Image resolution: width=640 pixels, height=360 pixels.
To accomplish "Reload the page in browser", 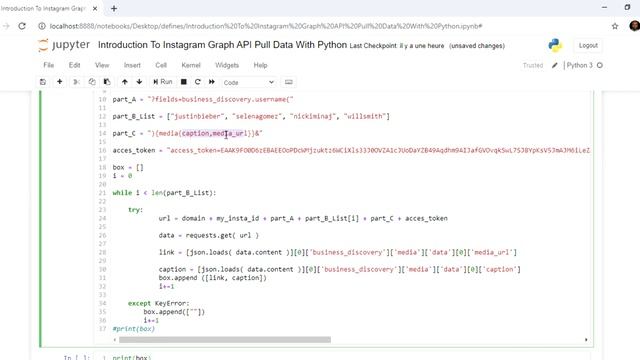I will [22, 26].
